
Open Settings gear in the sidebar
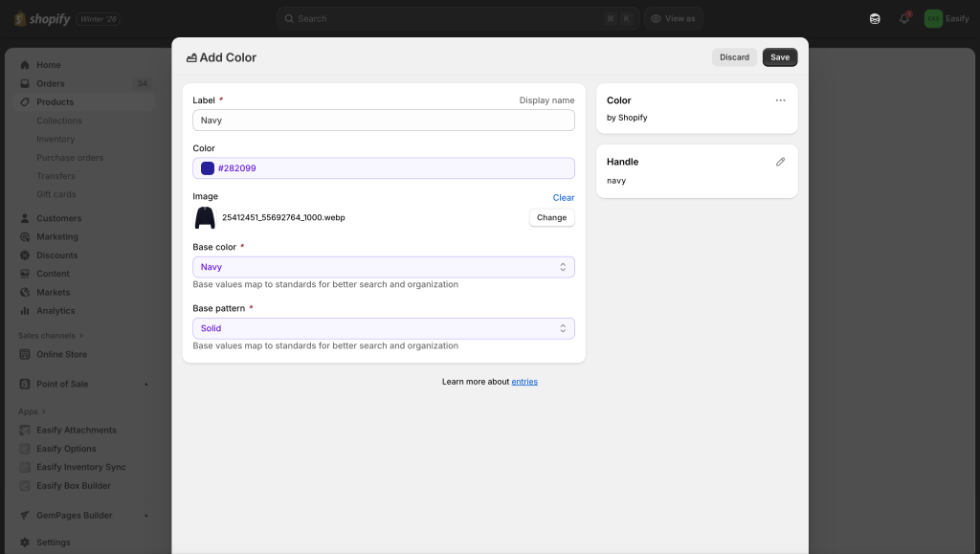click(26, 543)
